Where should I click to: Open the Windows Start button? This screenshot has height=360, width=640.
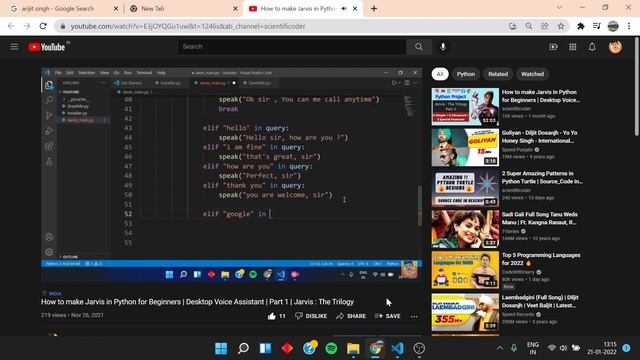click(221, 349)
